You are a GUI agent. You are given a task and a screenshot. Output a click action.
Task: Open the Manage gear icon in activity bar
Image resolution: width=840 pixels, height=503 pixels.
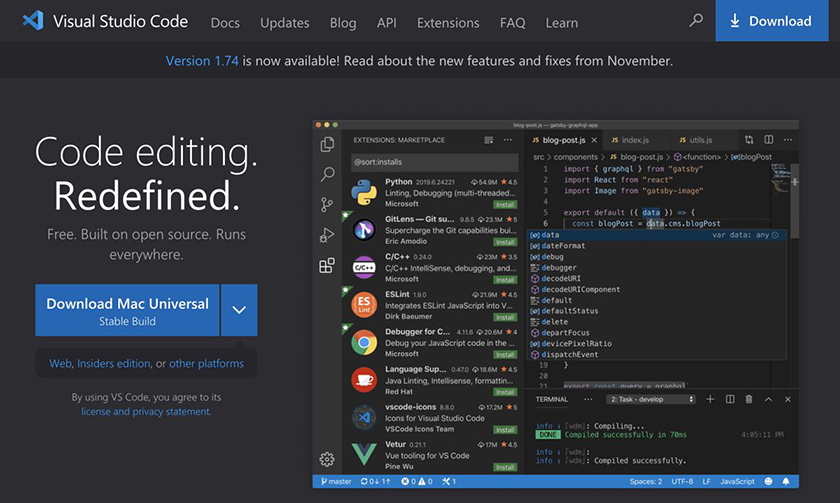point(327,459)
